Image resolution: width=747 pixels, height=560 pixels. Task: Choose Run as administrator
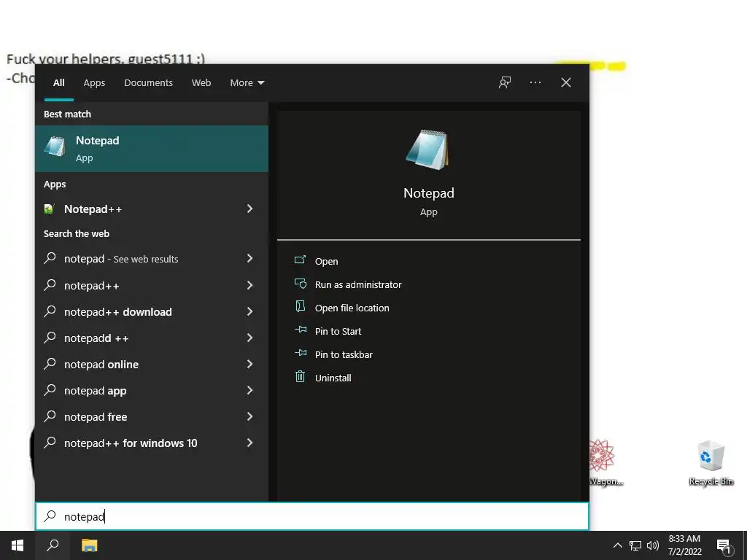coord(358,284)
